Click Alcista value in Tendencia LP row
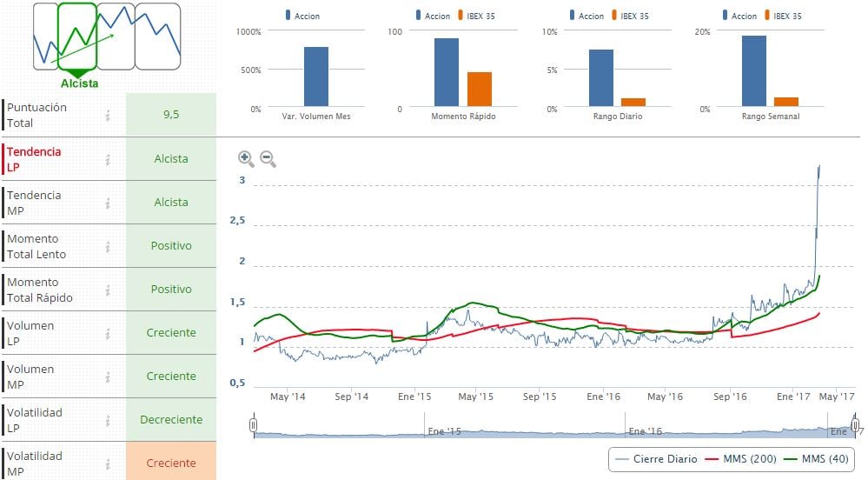 pyautogui.click(x=171, y=158)
